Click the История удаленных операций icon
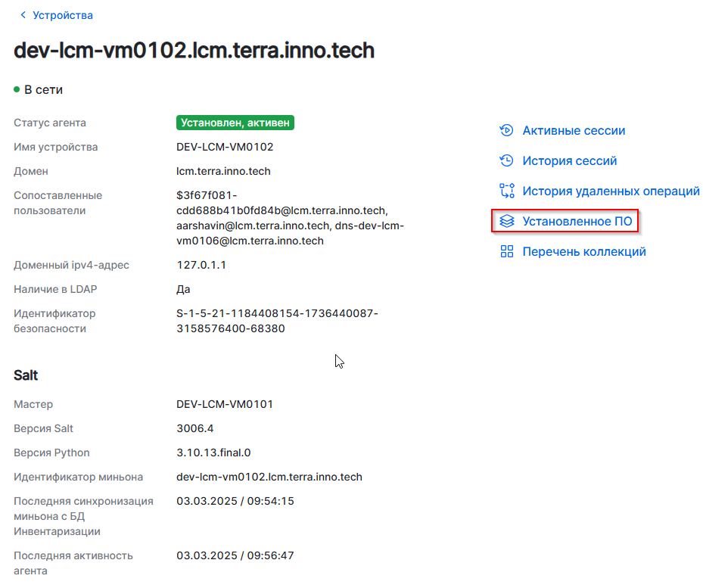 [507, 191]
